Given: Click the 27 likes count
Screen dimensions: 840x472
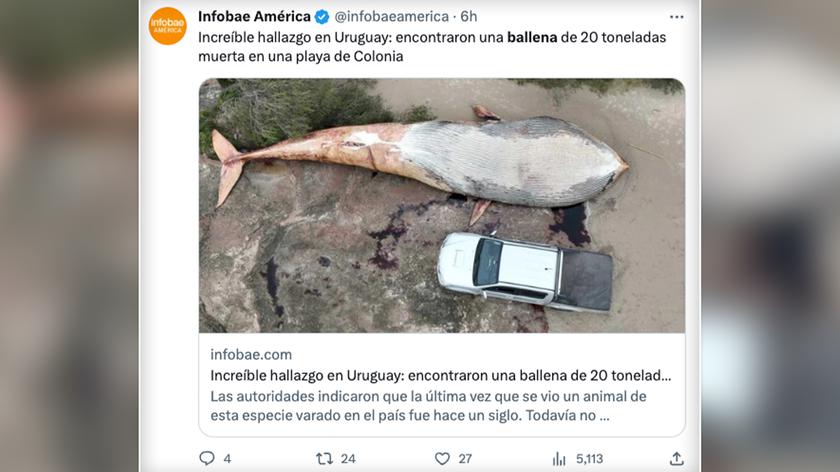Looking at the screenshot, I should click(465, 459).
